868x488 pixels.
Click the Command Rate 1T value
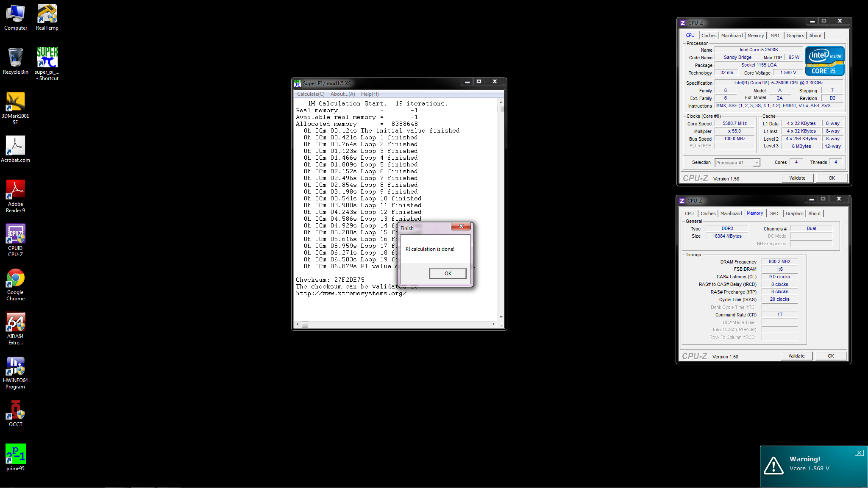point(779,315)
